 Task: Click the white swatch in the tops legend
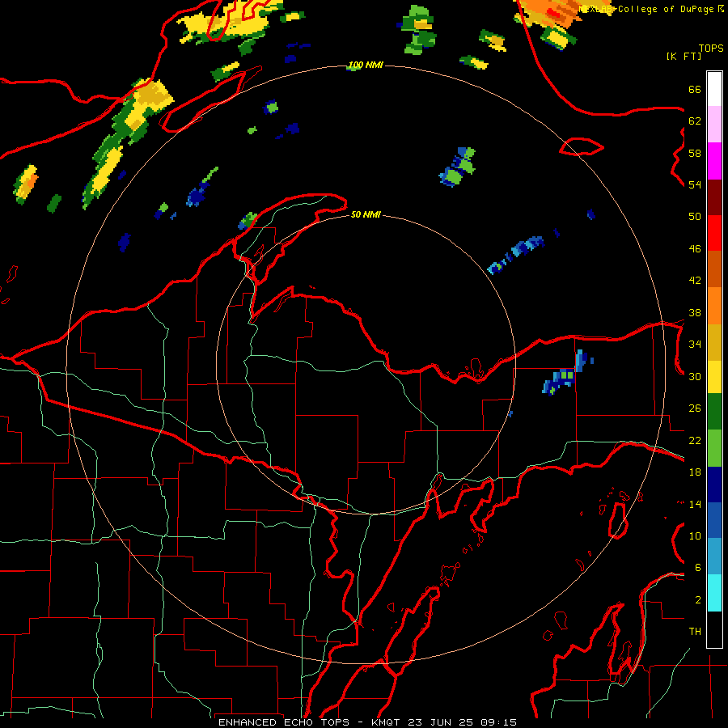click(x=714, y=89)
